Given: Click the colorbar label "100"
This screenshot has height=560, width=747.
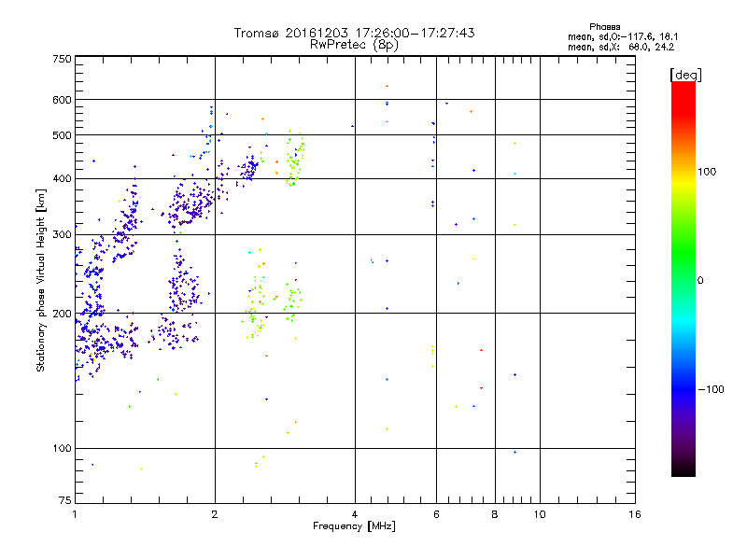Looking at the screenshot, I should click(707, 172).
